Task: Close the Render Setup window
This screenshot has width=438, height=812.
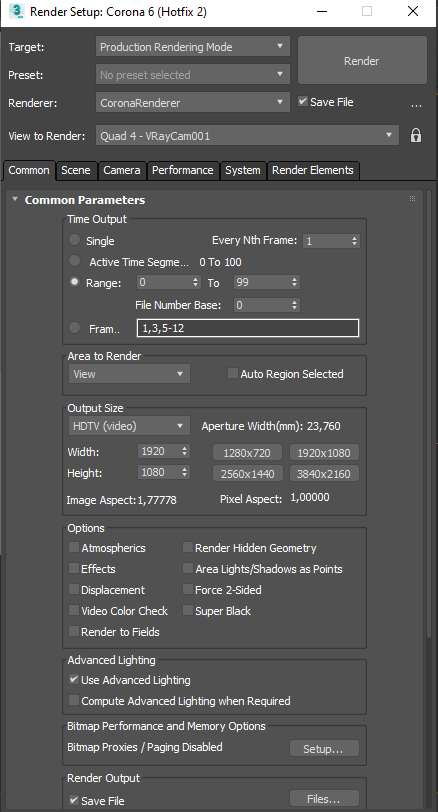Action: pos(413,11)
